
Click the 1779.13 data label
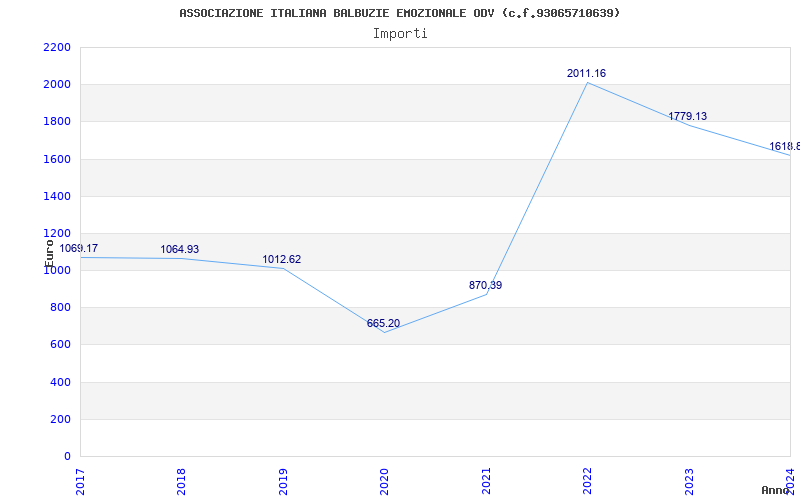point(688,116)
